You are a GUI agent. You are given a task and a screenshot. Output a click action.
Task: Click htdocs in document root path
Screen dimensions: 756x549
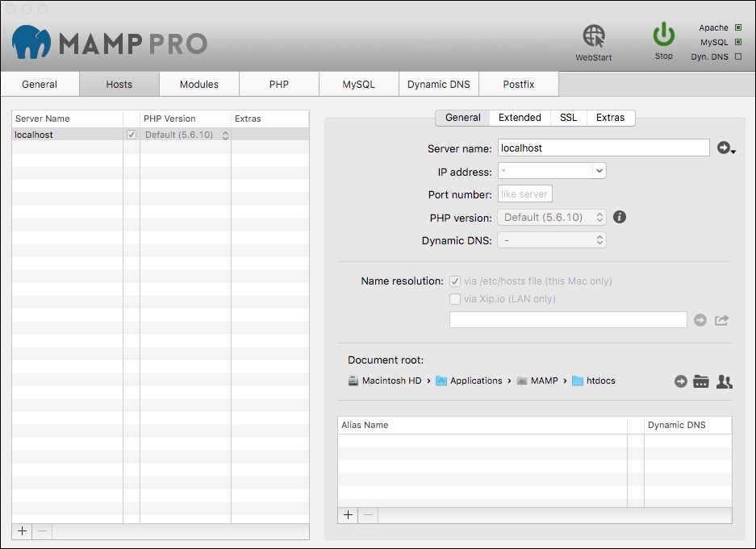[x=601, y=381]
